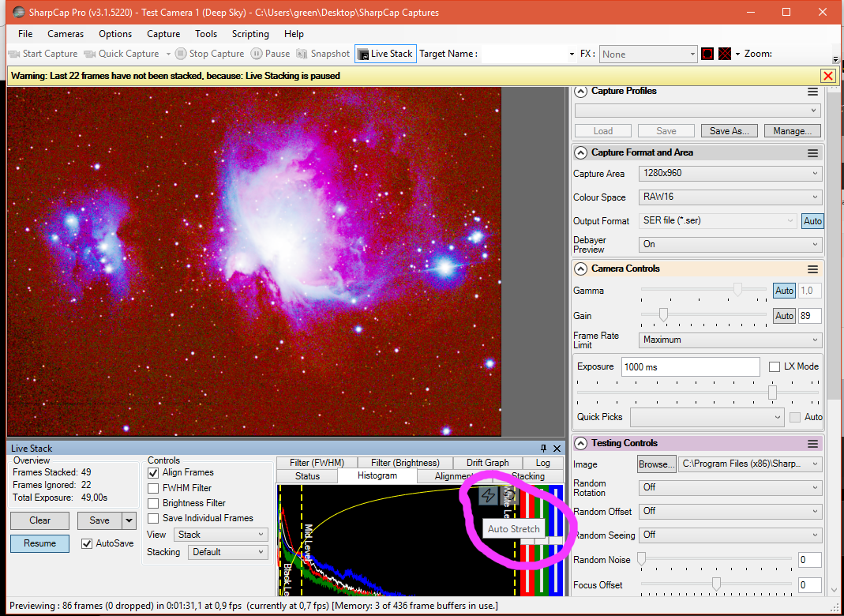
Task: Collapse the Capture Format and Area section
Action: pos(581,153)
